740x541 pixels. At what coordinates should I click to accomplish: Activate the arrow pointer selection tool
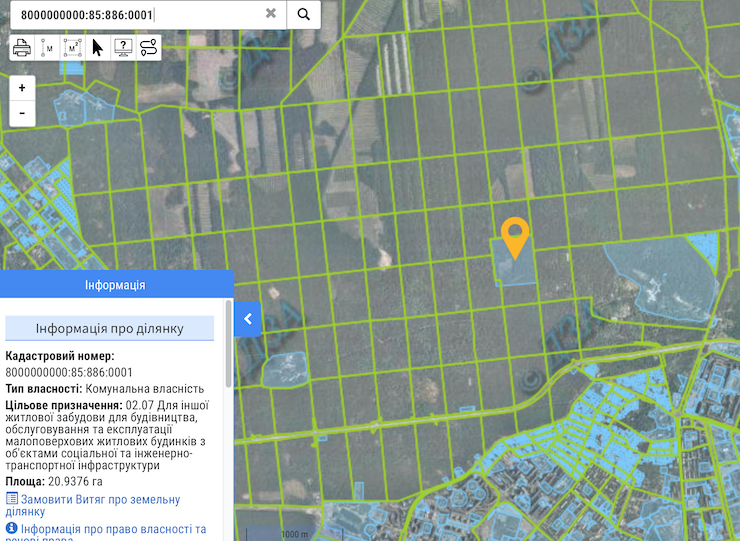98,47
